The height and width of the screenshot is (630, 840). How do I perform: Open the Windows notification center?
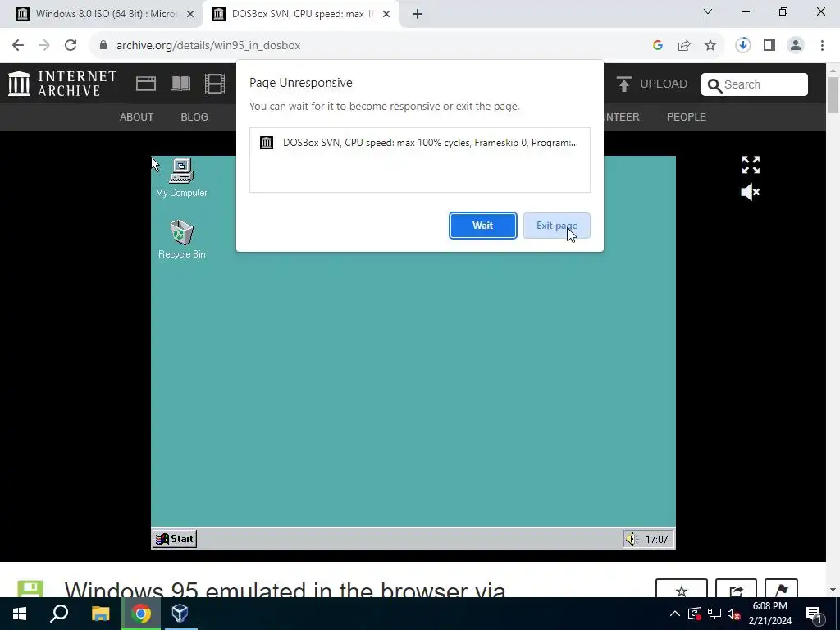(815, 614)
